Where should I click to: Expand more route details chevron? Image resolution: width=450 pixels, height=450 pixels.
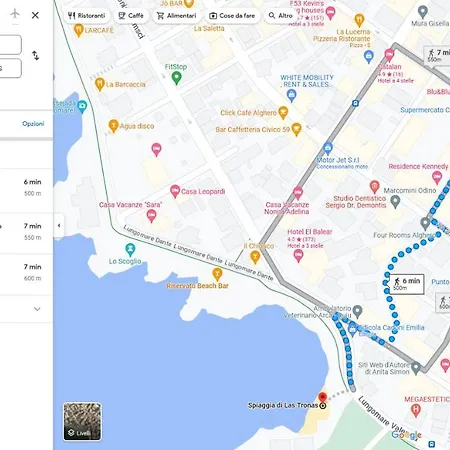(37, 309)
